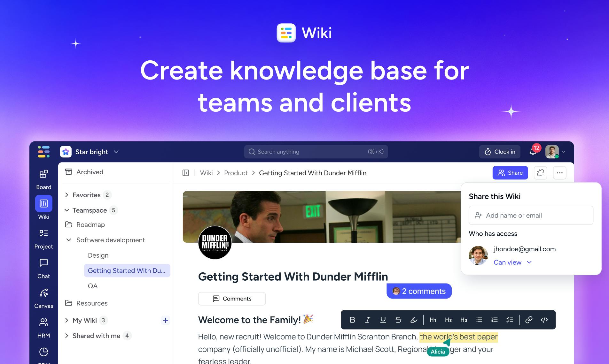Click the app logo at top left
This screenshot has height=364, width=609.
point(44,152)
